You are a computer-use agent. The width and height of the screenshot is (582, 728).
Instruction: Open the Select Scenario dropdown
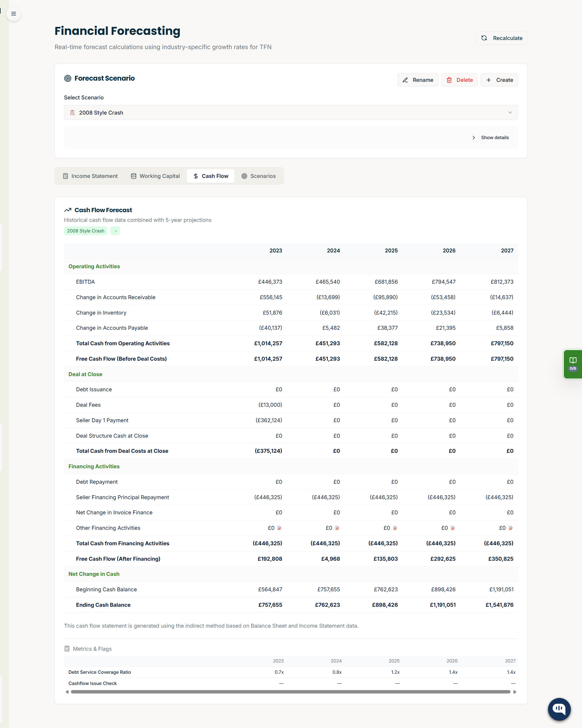(290, 113)
